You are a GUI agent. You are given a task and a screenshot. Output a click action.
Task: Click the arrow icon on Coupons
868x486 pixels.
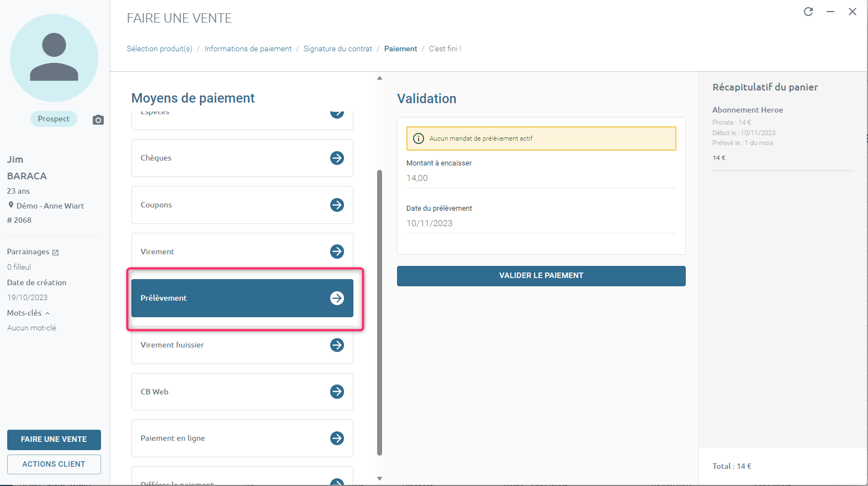pos(337,205)
